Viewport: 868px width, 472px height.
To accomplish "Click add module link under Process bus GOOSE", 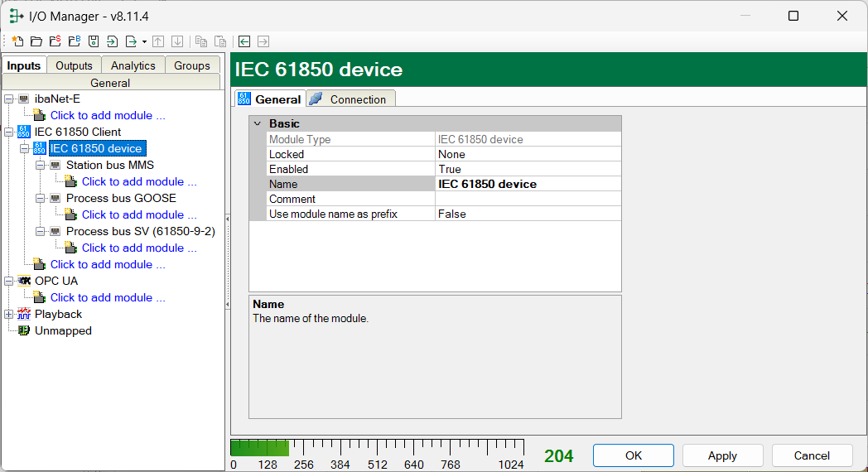I will tap(139, 215).
